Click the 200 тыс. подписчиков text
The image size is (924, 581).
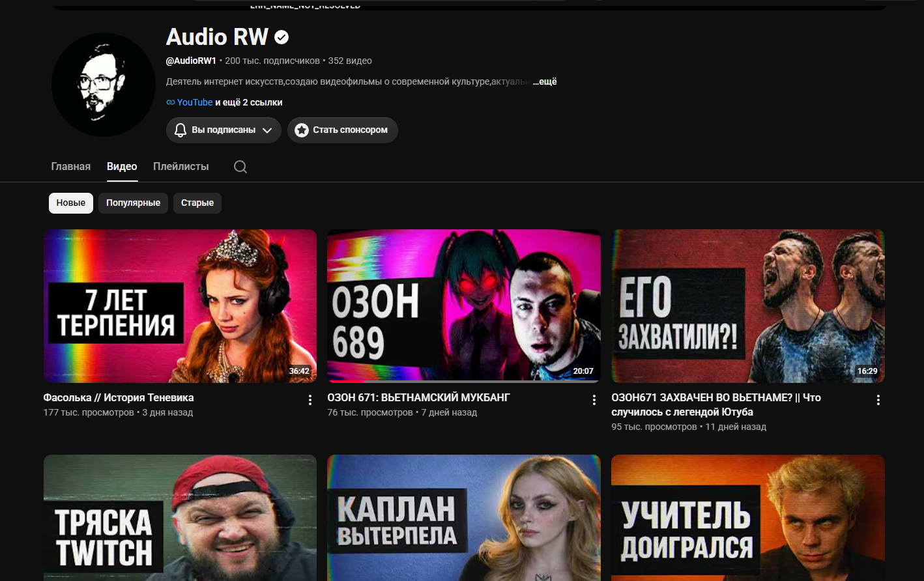tap(272, 61)
